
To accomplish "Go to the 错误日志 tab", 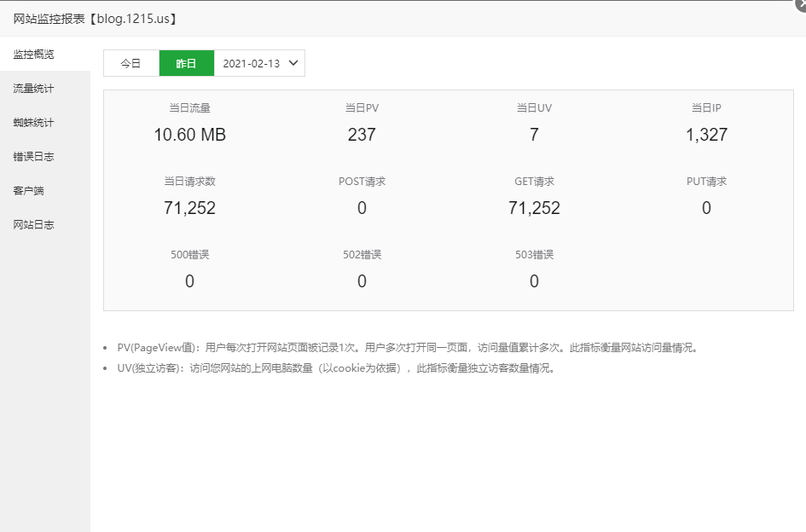I will click(x=34, y=157).
